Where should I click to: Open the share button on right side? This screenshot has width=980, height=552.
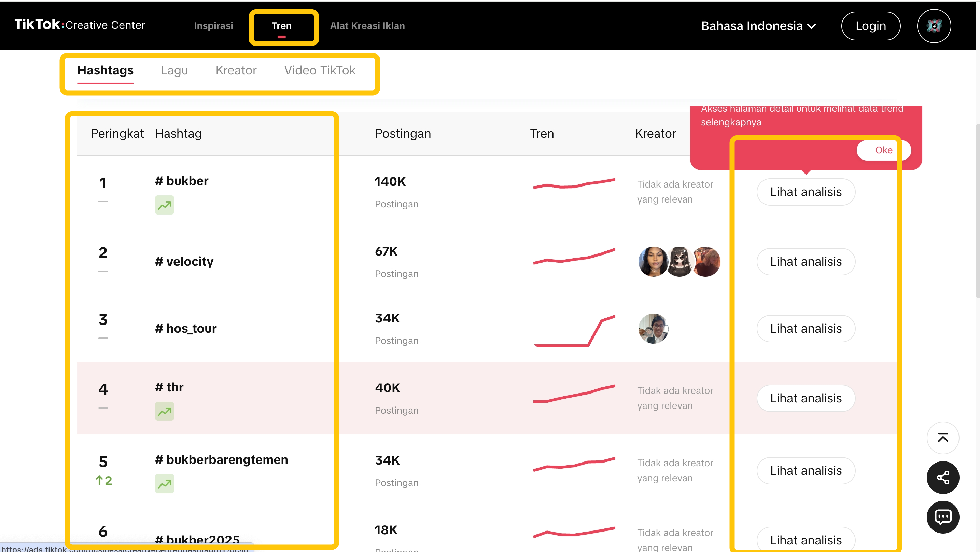click(942, 478)
